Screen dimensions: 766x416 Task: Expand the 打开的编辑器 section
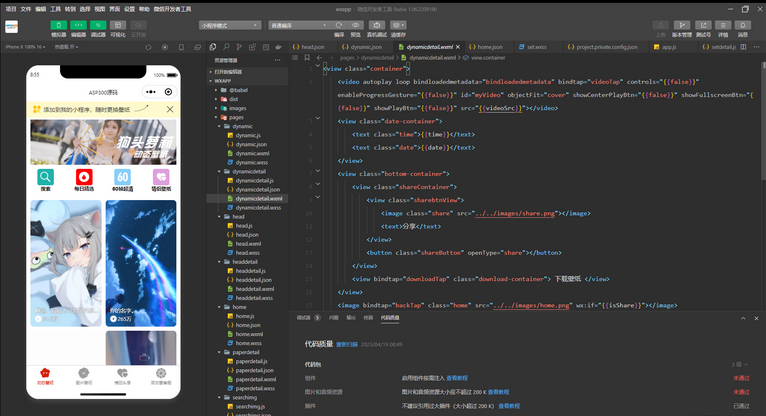click(x=248, y=72)
